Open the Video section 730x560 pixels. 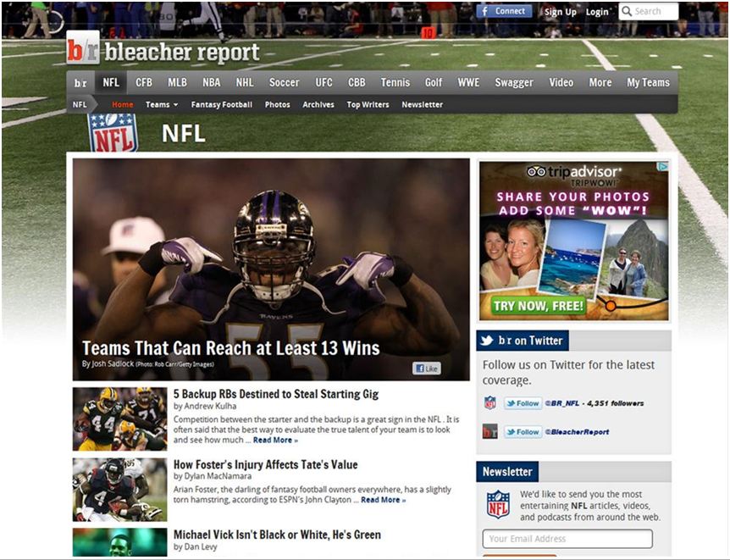tap(561, 82)
